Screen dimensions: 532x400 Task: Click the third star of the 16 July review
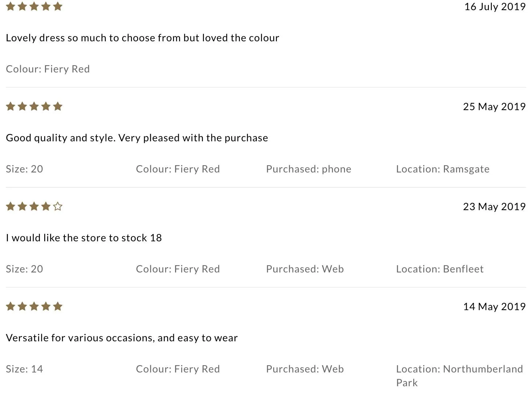(34, 7)
